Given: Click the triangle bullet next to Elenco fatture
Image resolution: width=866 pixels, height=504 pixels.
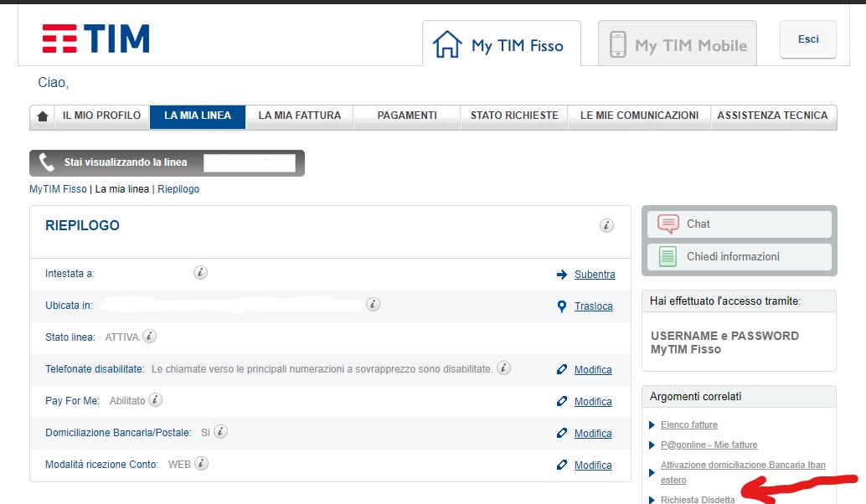Looking at the screenshot, I should 652,425.
